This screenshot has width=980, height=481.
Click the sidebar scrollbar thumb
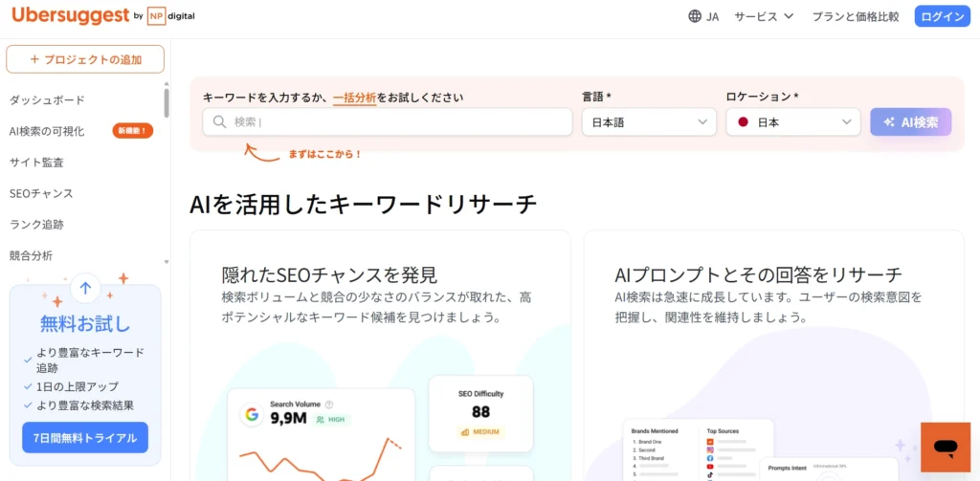[167, 103]
